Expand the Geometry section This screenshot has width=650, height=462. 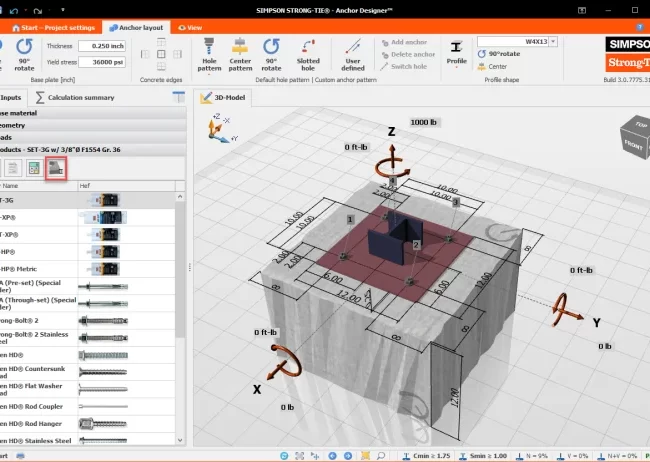(x=93, y=125)
